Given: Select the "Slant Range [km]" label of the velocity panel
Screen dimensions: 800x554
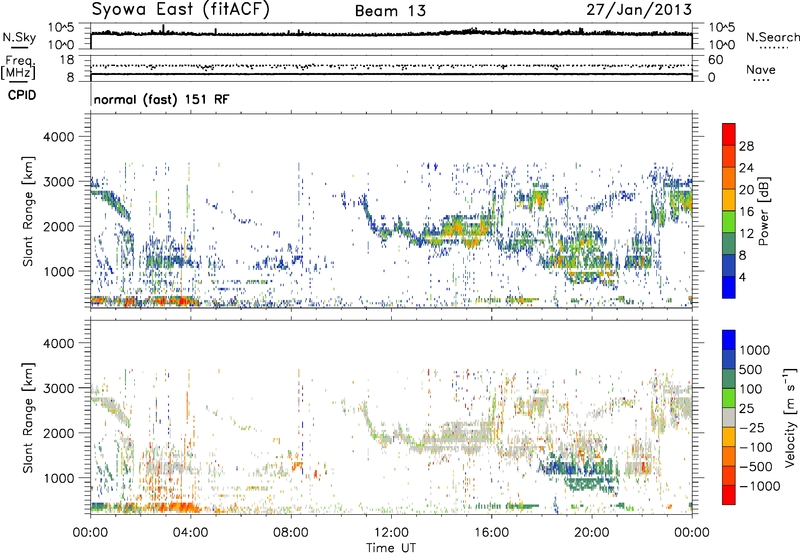Looking at the screenshot, I should (x=28, y=418).
